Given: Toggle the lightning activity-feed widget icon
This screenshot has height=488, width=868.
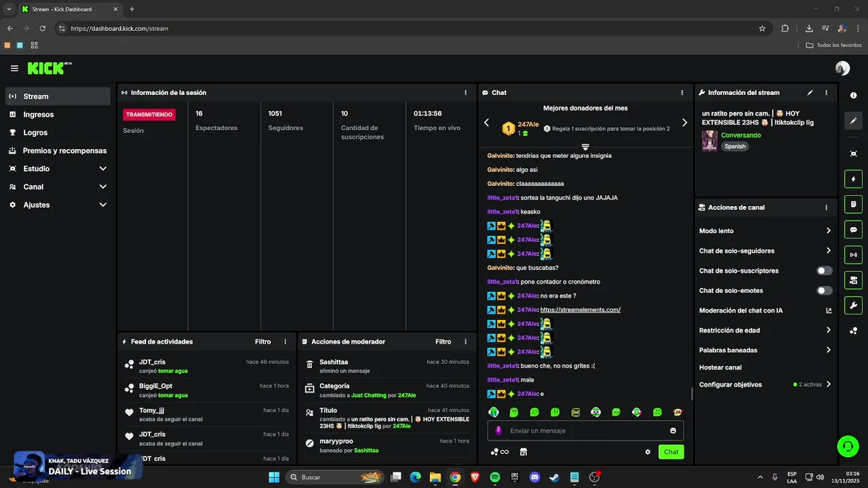Looking at the screenshot, I should (853, 180).
